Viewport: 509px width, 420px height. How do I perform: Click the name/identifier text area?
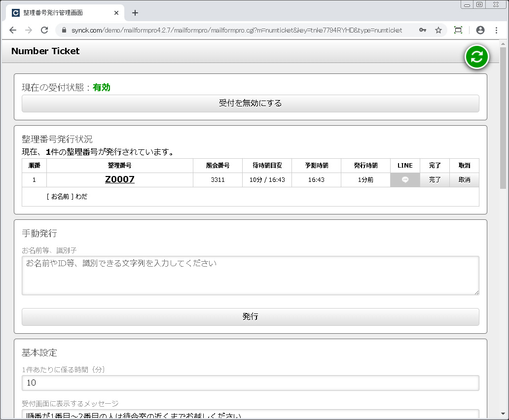tap(250, 275)
